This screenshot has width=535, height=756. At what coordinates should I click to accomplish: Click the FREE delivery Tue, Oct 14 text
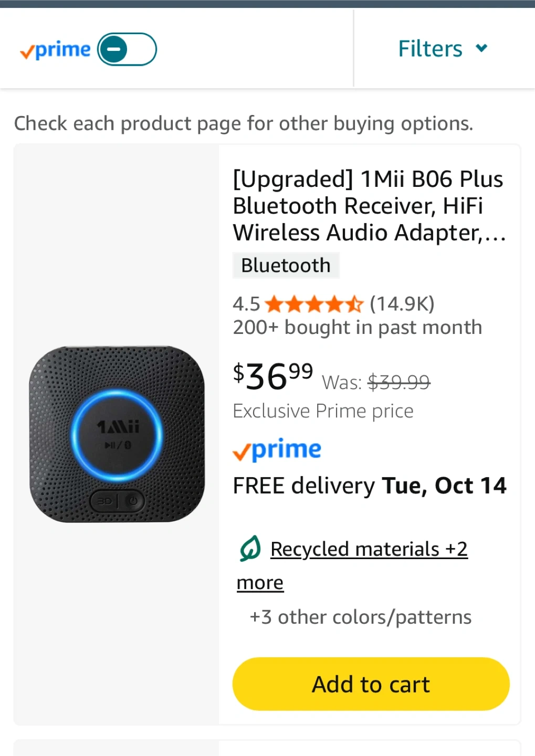point(370,486)
